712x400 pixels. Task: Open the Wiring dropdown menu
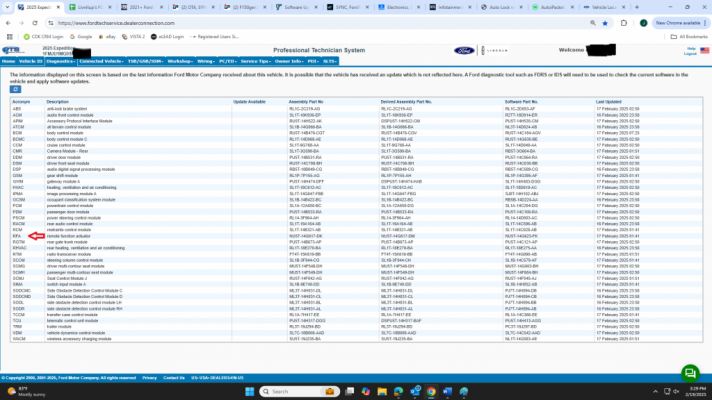[x=206, y=61]
